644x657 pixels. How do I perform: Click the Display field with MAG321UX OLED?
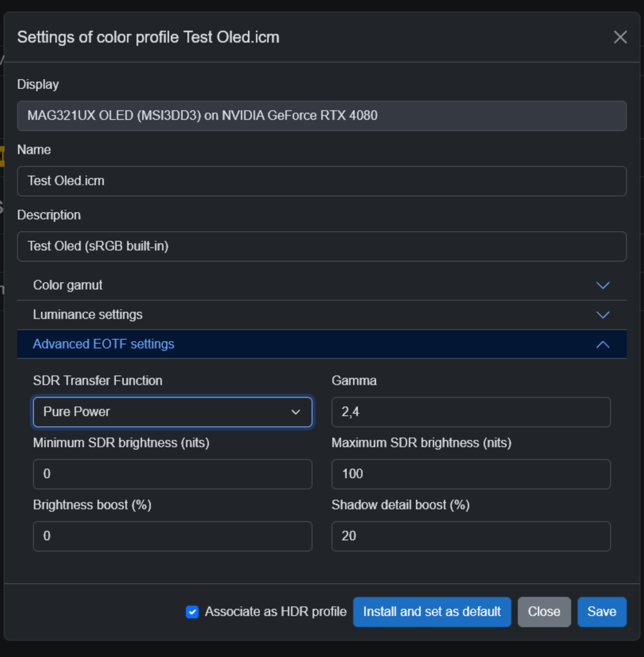coord(322,116)
